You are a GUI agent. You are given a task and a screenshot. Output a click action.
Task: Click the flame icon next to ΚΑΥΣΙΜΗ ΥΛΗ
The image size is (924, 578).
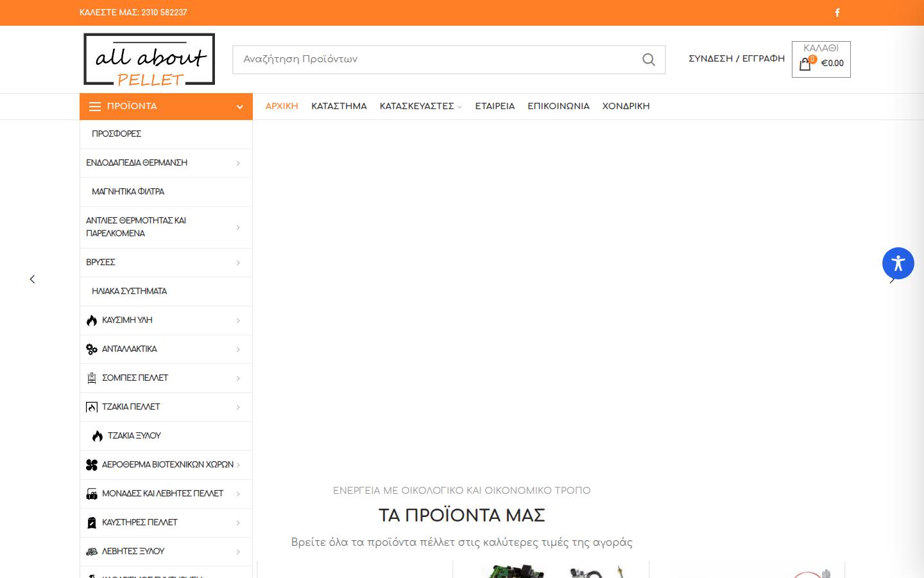[92, 320]
